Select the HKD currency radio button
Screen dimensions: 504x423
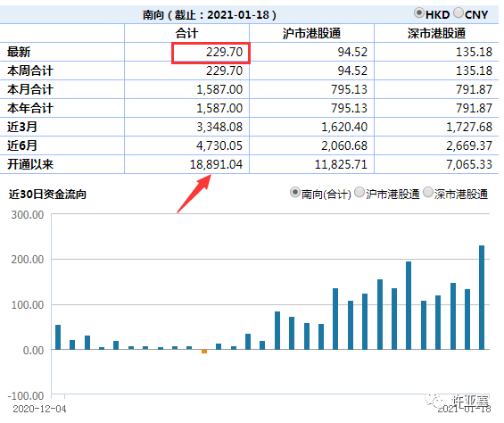[x=418, y=13]
